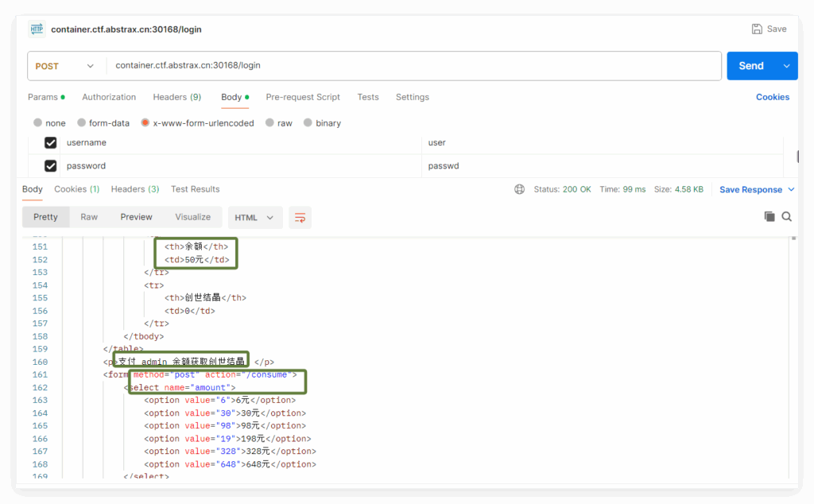
Task: Expand the HTML format dropdown
Action: point(254,217)
